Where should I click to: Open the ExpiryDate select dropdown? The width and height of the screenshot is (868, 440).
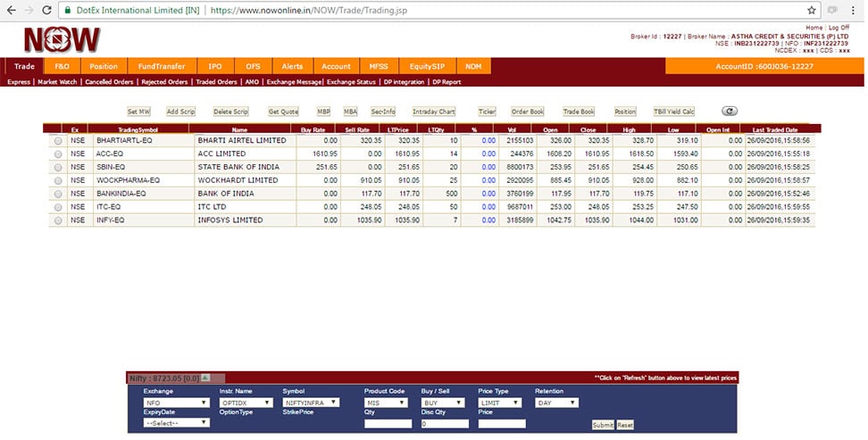tap(176, 423)
